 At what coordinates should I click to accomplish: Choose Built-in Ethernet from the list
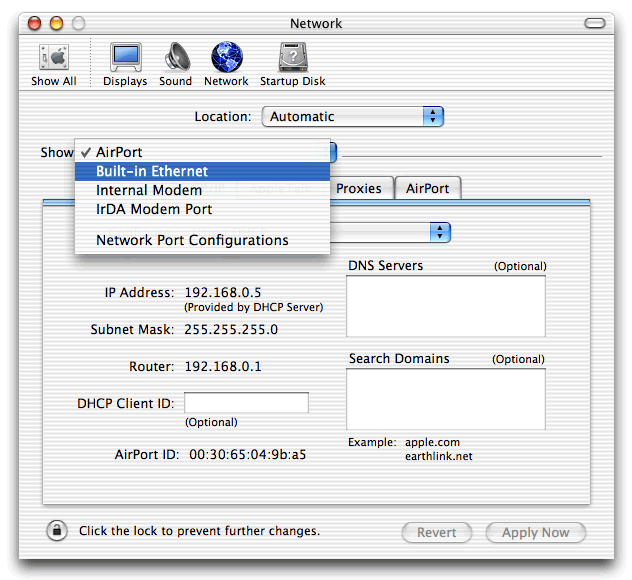(152, 171)
